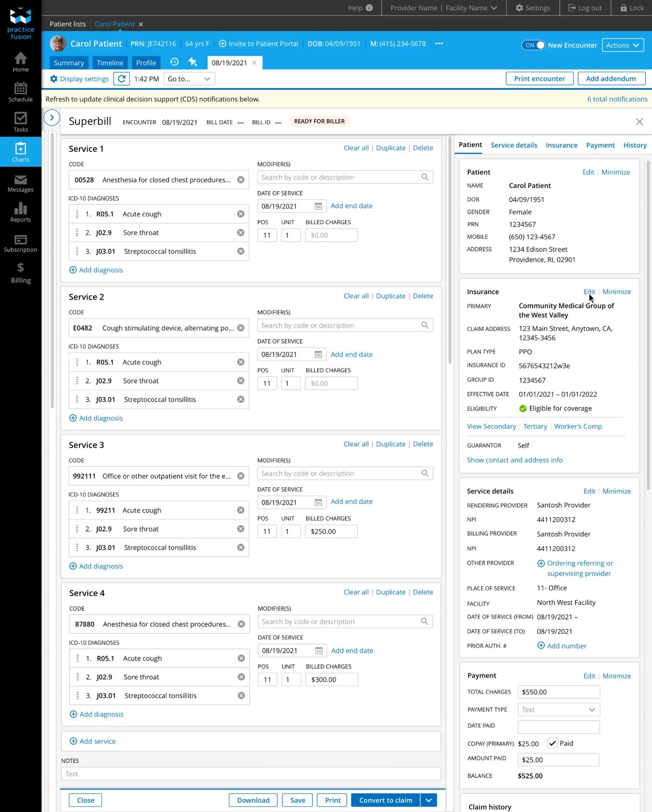Remove Acute cough diagnosis in Service 2
652x812 pixels.
(x=241, y=362)
